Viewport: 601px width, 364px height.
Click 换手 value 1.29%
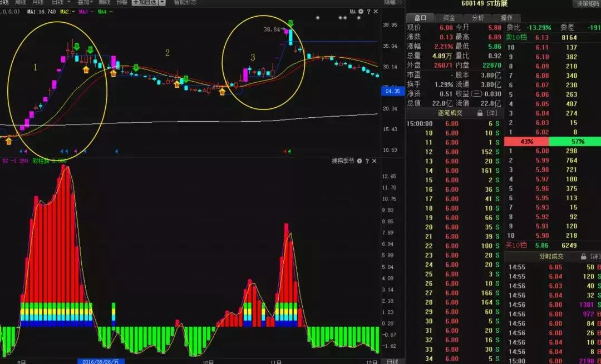(x=444, y=84)
